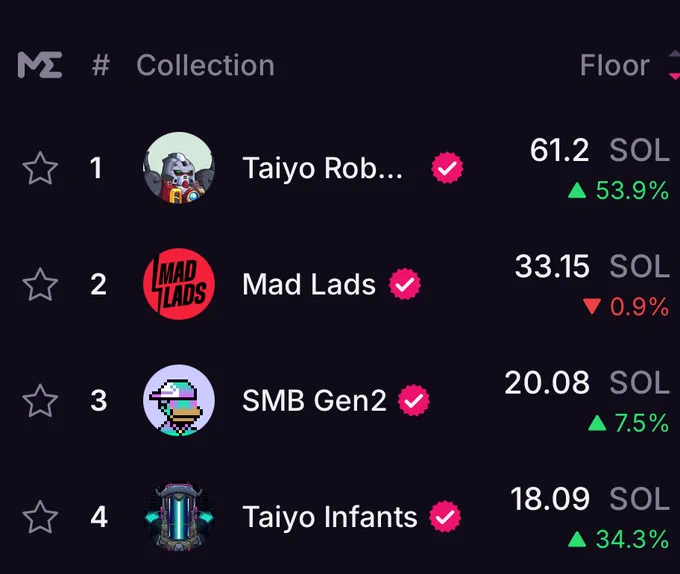Sort by the Collection column header
This screenshot has width=680, height=574.
(206, 65)
